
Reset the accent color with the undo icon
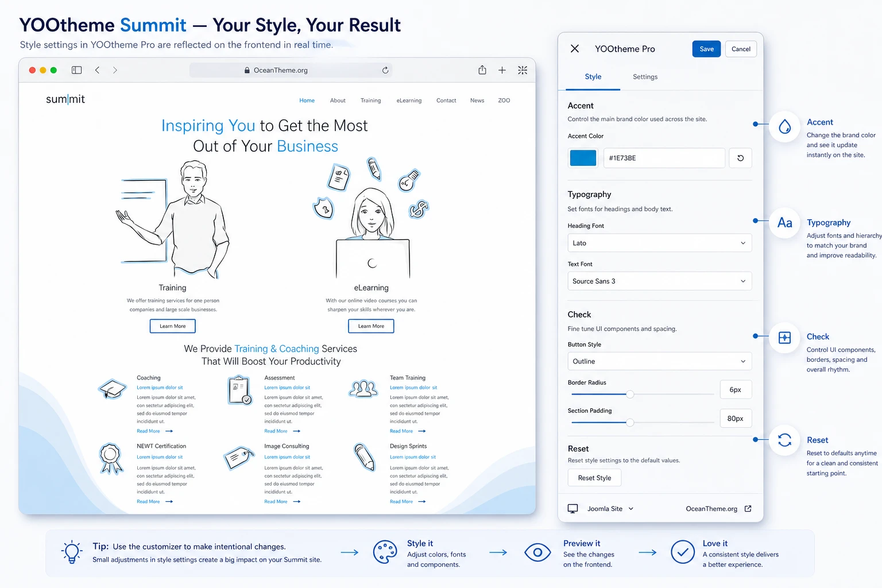(741, 158)
